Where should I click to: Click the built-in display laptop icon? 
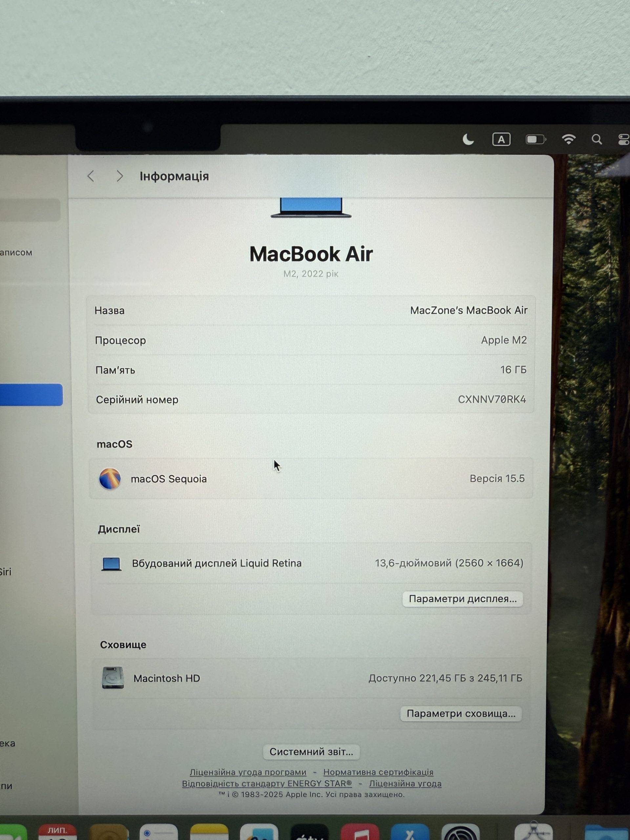[x=112, y=564]
